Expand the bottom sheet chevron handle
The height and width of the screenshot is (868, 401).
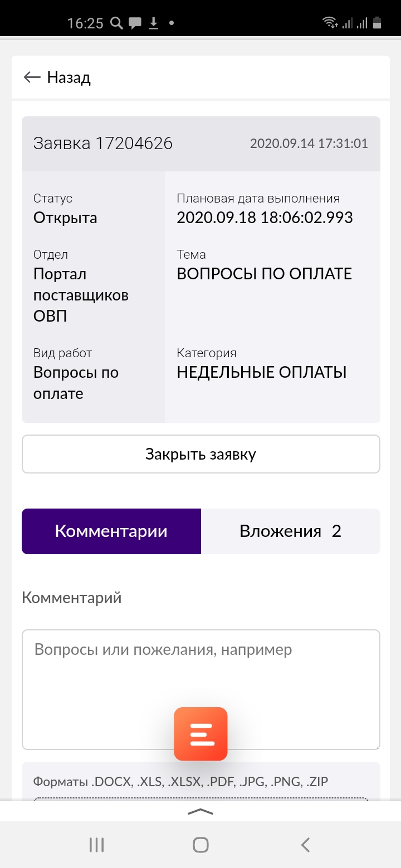pos(200,811)
